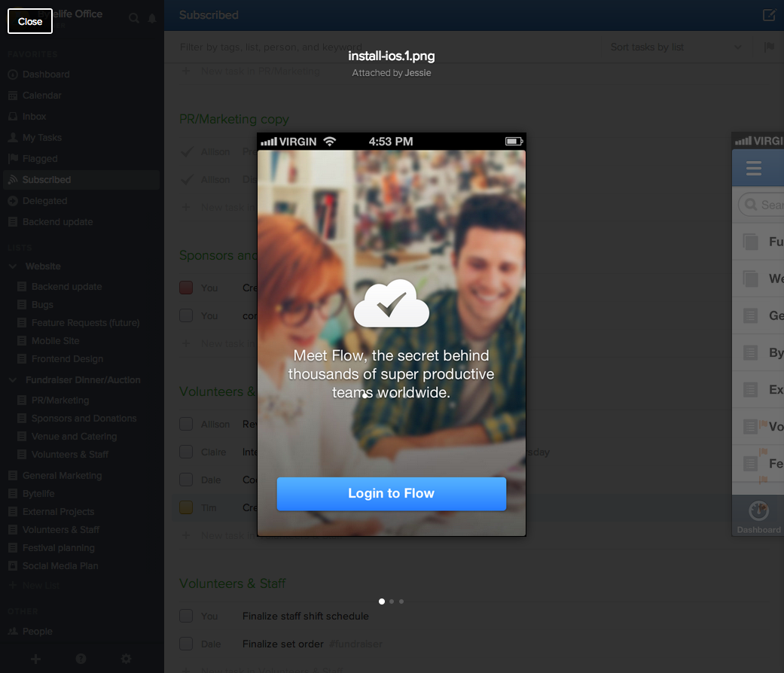Click the new task compose icon
This screenshot has height=673, width=784.
pyautogui.click(x=769, y=15)
